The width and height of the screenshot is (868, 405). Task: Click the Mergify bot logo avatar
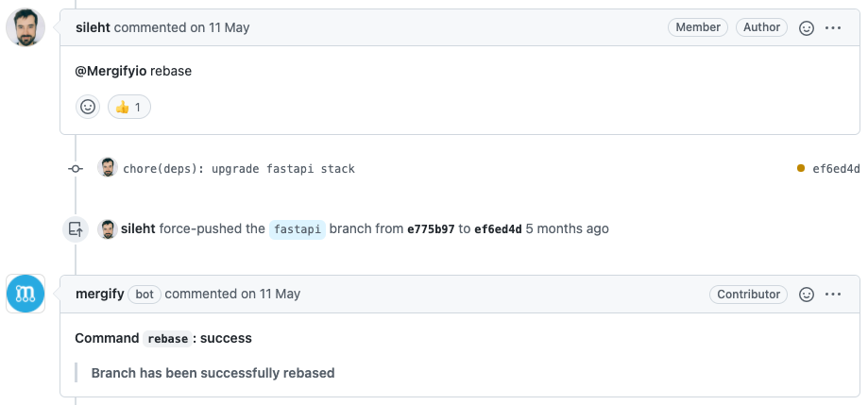(x=26, y=294)
